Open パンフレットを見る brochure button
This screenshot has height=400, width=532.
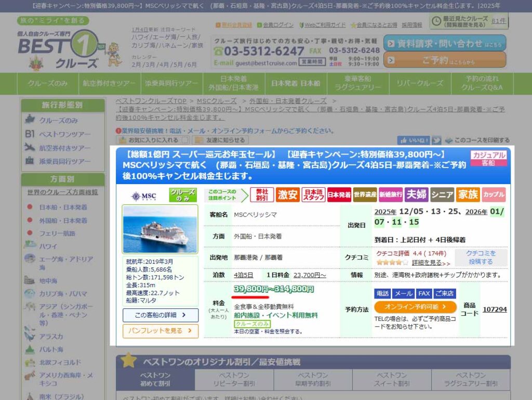point(161,331)
